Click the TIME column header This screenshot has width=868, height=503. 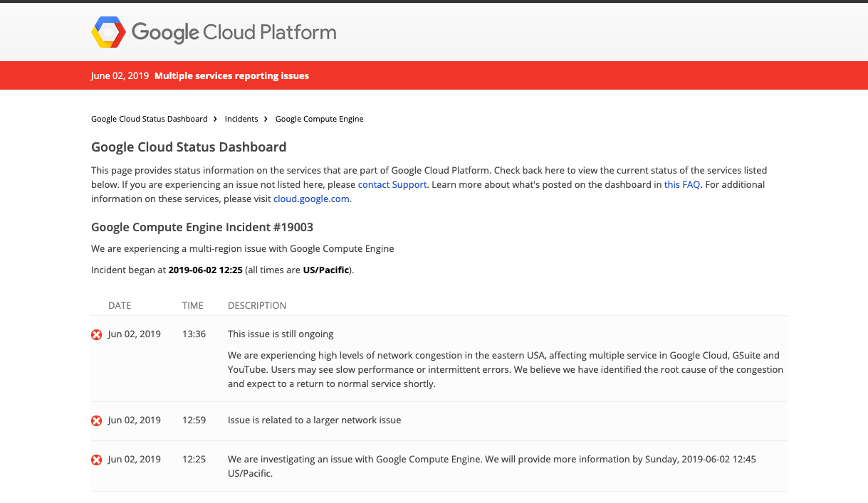coord(193,305)
